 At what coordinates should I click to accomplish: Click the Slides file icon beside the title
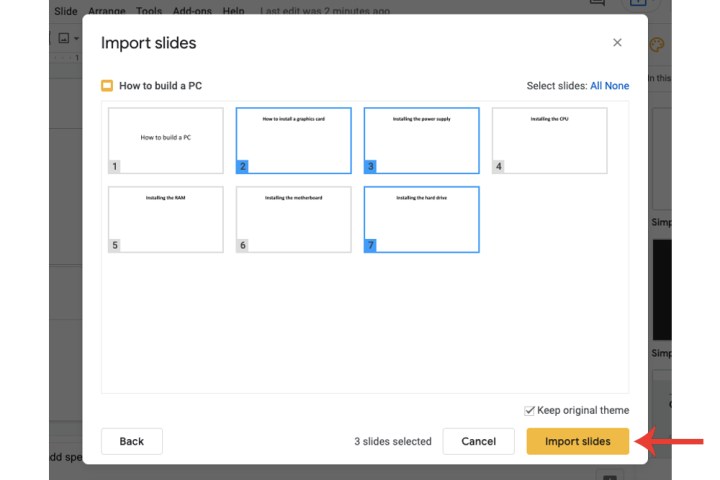click(107, 86)
